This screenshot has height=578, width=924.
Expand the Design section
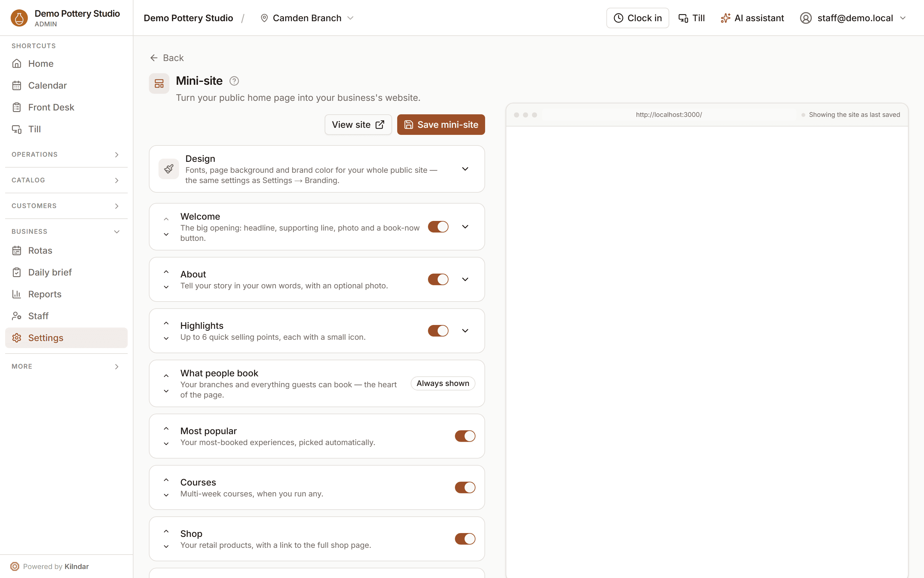(465, 169)
